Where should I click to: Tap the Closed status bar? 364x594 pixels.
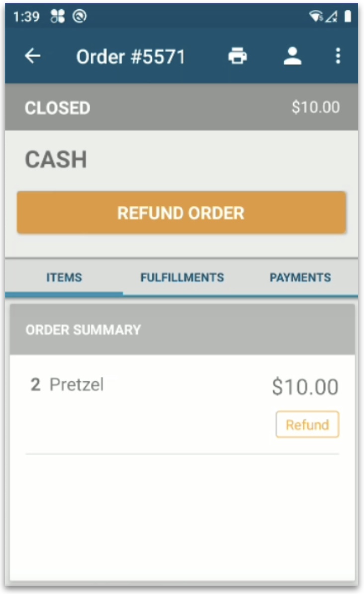[182, 107]
